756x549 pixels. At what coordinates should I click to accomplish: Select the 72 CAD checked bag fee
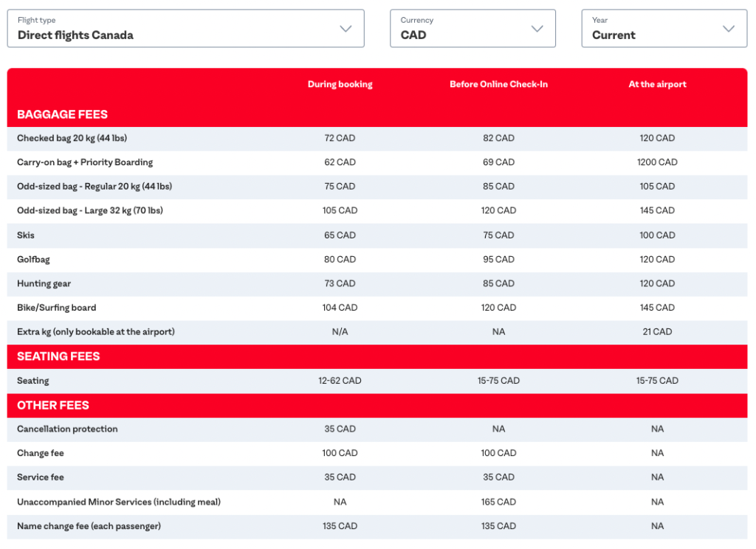click(340, 138)
